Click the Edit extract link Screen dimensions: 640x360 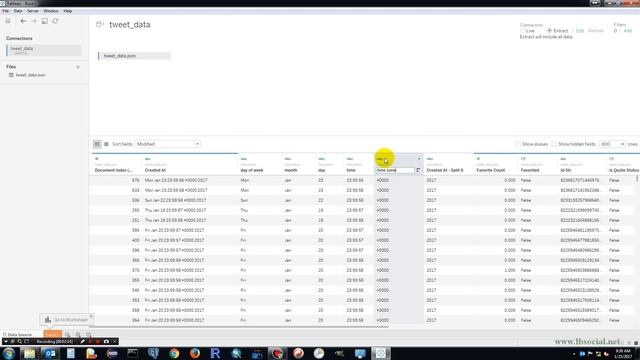tap(580, 31)
